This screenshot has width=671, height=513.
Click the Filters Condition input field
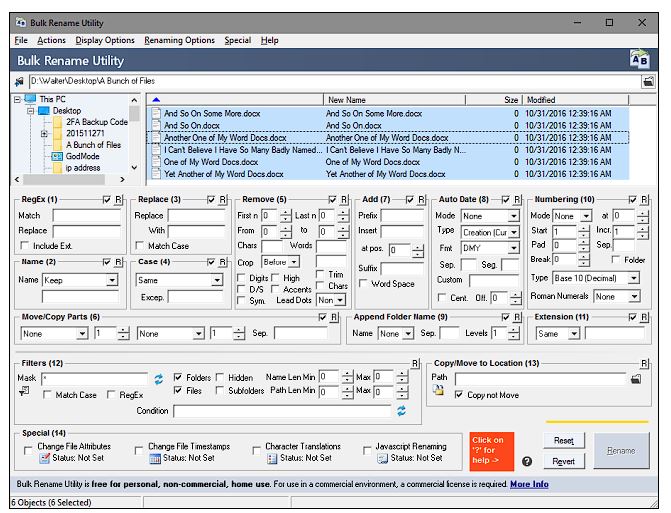pos(282,411)
